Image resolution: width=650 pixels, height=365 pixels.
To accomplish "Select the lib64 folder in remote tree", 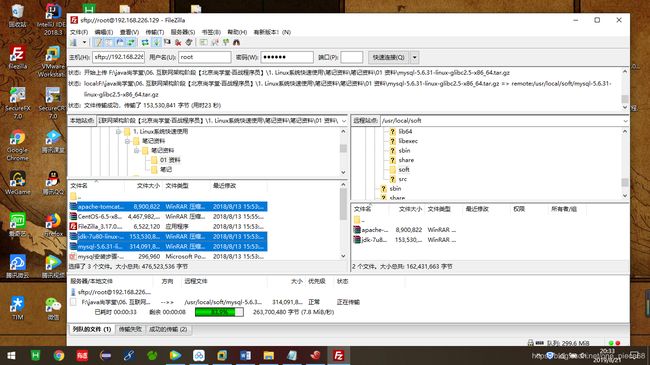I will click(401, 131).
